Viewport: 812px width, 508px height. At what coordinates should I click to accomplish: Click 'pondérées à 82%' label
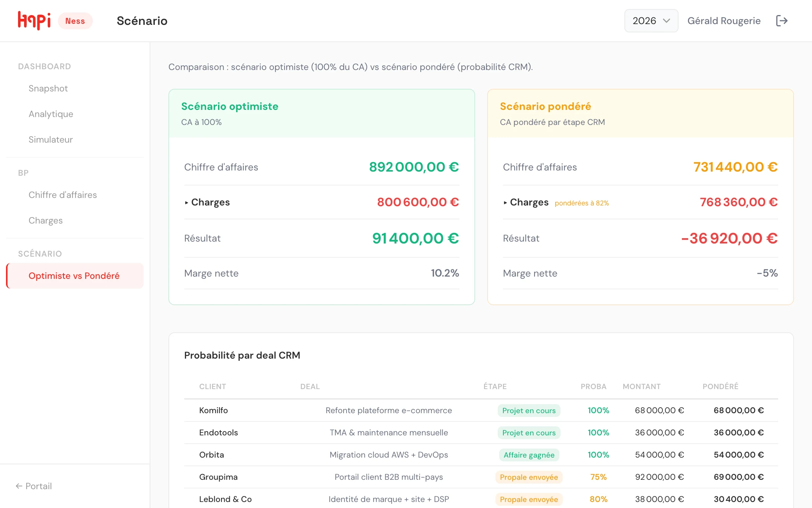pyautogui.click(x=582, y=203)
